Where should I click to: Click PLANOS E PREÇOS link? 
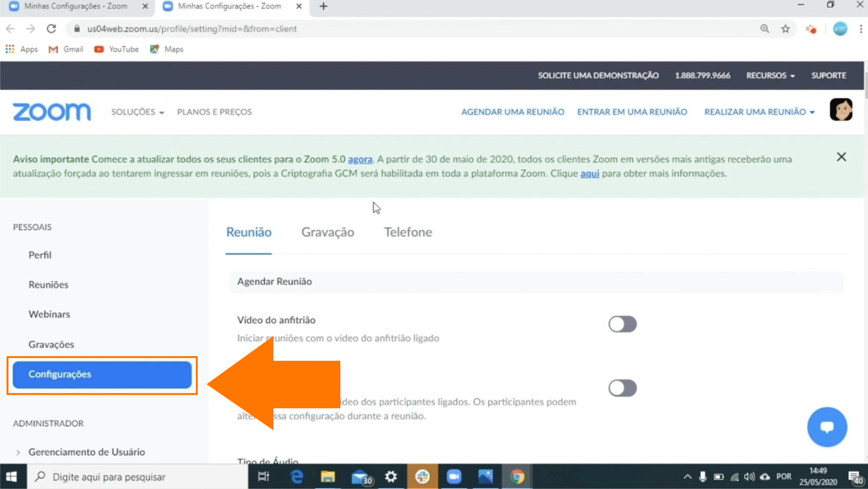pos(215,112)
